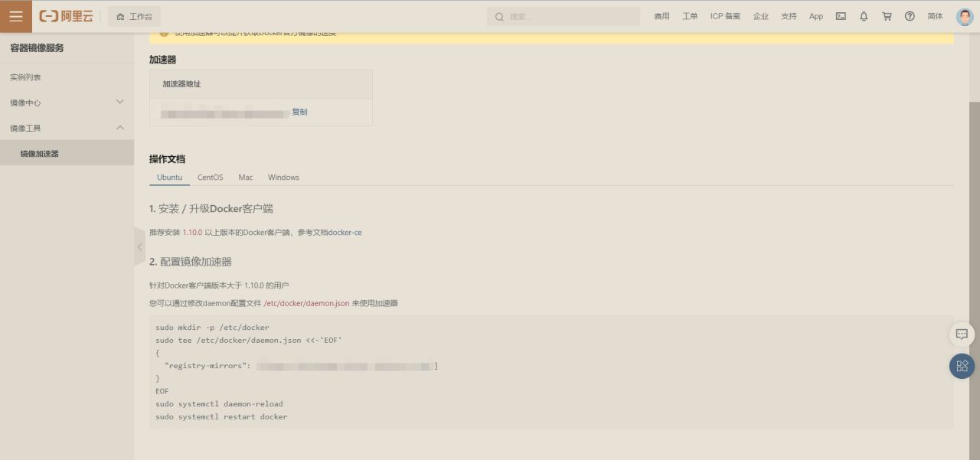Select the Mac documentation tab
The height and width of the screenshot is (460, 980).
pyautogui.click(x=245, y=177)
